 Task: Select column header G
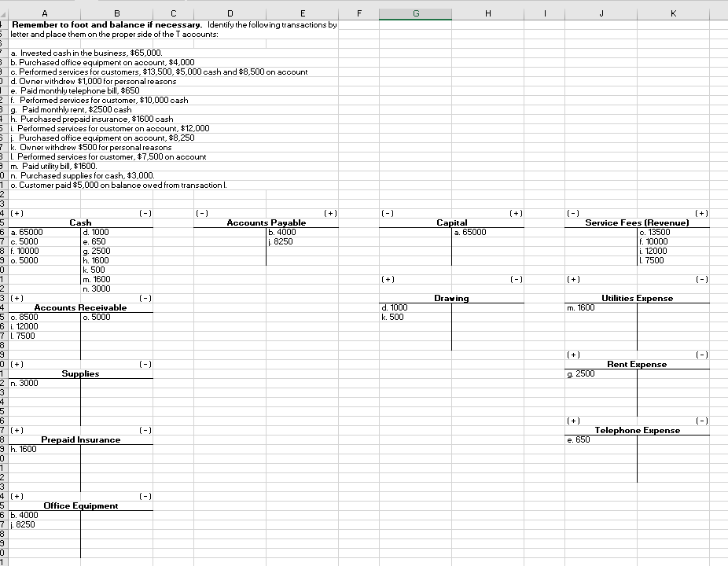click(415, 13)
